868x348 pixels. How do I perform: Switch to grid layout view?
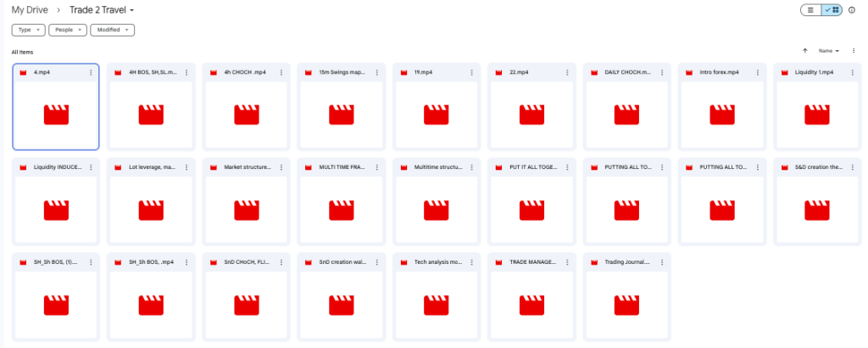pyautogui.click(x=832, y=10)
